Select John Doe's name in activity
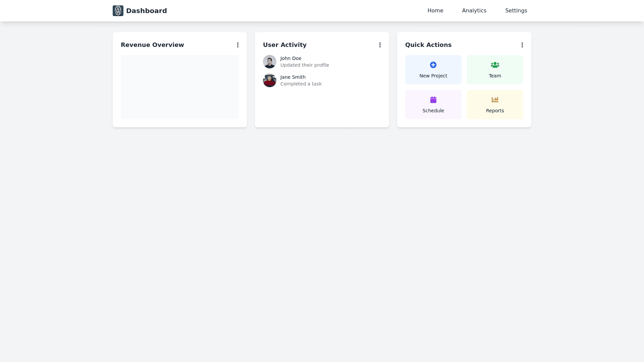The height and width of the screenshot is (362, 644). point(291,58)
